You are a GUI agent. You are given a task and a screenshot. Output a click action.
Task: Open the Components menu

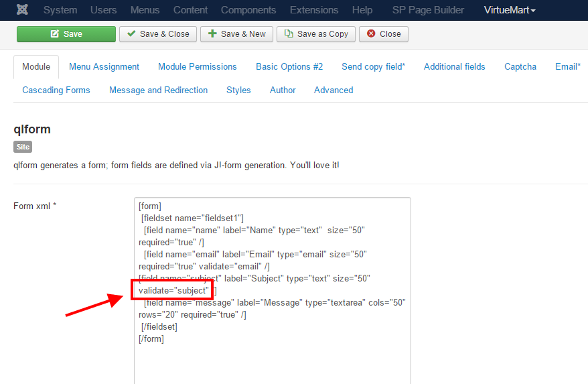(248, 10)
